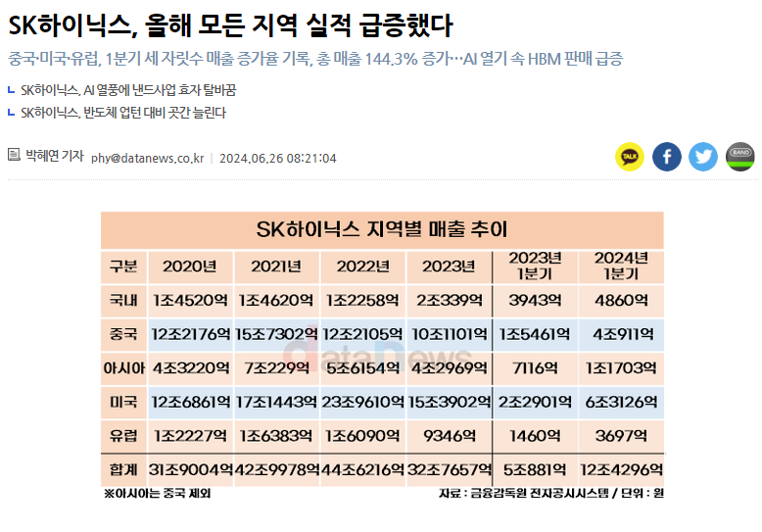
Task: Click the '아시아' row label
Action: coord(123,368)
